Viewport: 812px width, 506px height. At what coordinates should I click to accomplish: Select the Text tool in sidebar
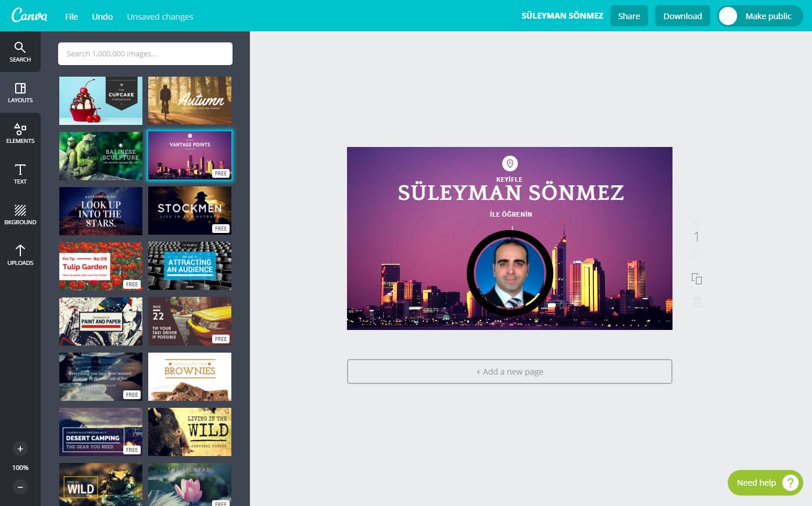[x=20, y=174]
